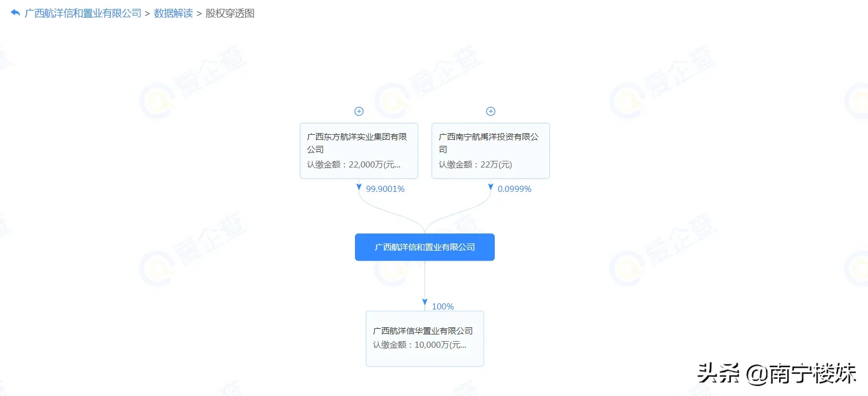Screen dimensions: 868x396
Task: Expand shareholders above 广西东方航洋实业集团有限公司
Action: tap(359, 111)
